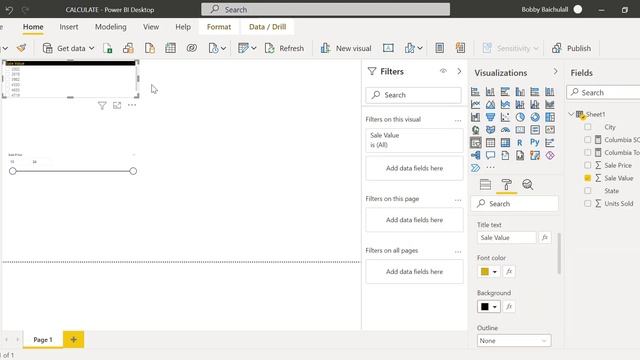Image resolution: width=640 pixels, height=360 pixels.
Task: Select the funnel chart visualization
Action: [490, 117]
